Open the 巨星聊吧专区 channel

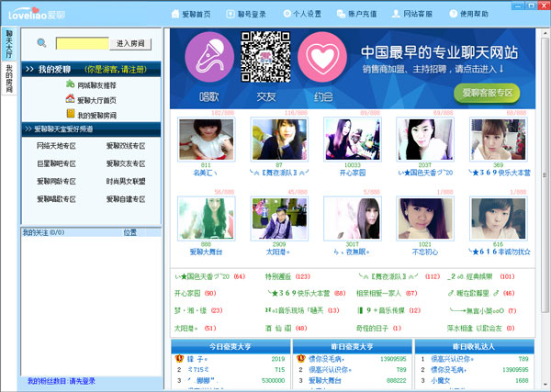(56, 163)
